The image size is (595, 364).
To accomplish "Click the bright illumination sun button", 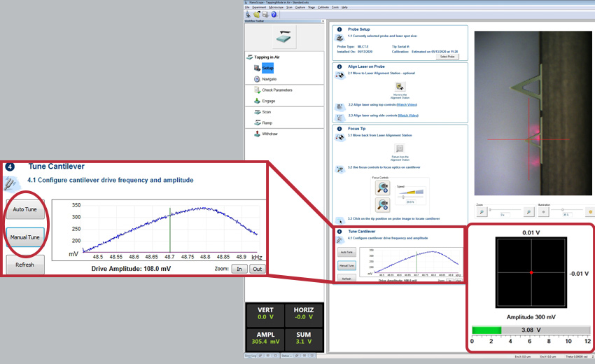I will pos(590,212).
